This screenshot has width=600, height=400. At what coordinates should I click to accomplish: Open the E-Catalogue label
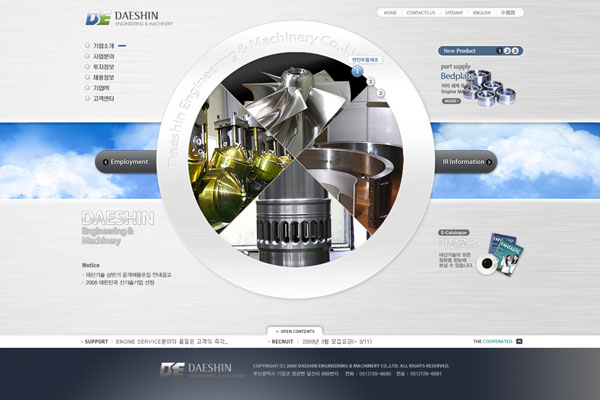pos(454,233)
